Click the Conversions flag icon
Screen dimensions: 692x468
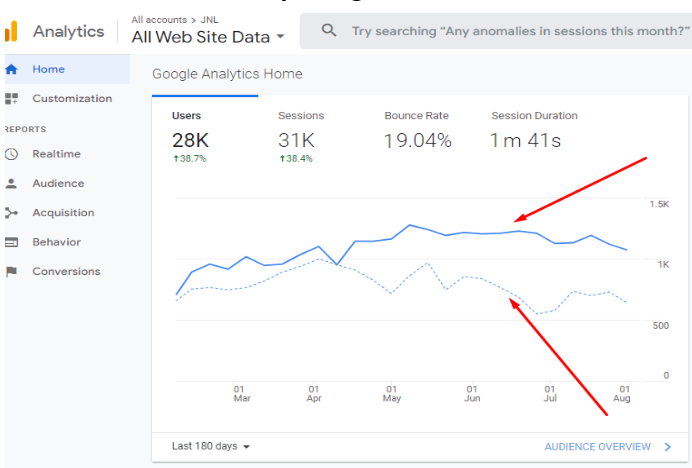pyautogui.click(x=11, y=272)
